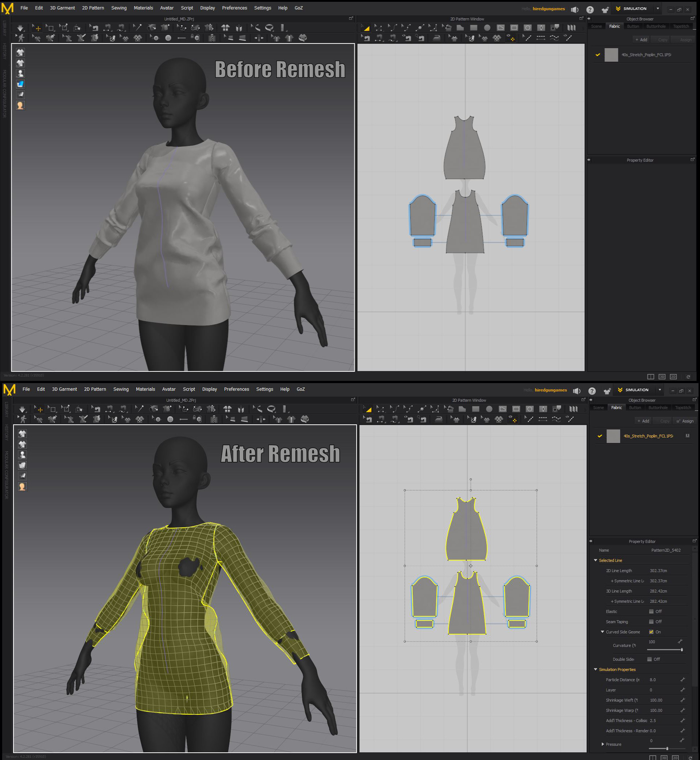This screenshot has height=760, width=700.
Task: Click the Pattern2D_5402 name field
Action: [x=666, y=550]
